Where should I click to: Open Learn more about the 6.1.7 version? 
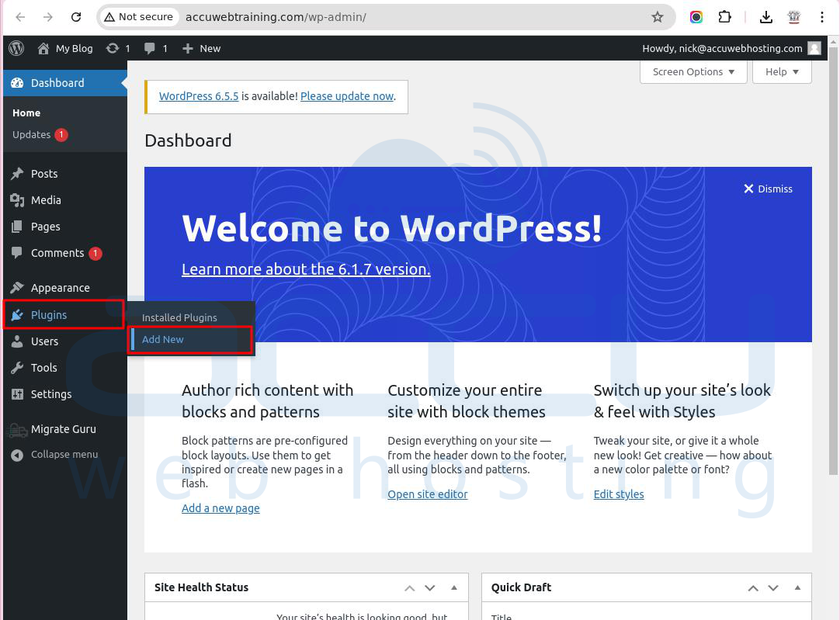306,268
